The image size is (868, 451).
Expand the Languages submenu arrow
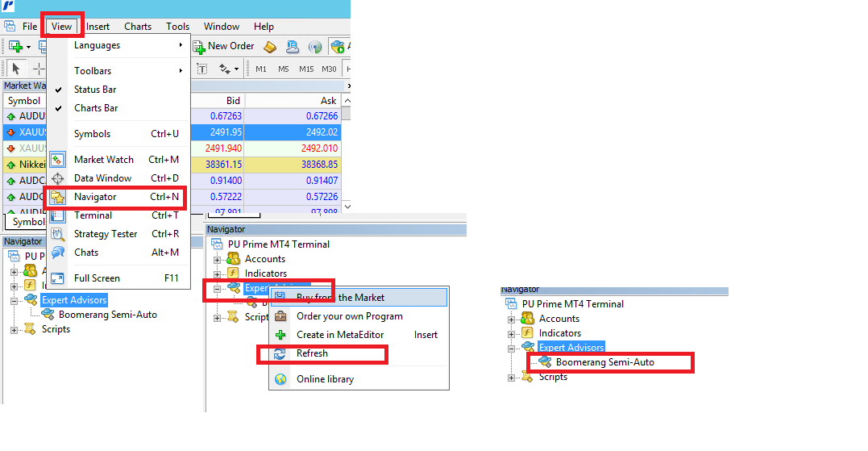coord(181,45)
